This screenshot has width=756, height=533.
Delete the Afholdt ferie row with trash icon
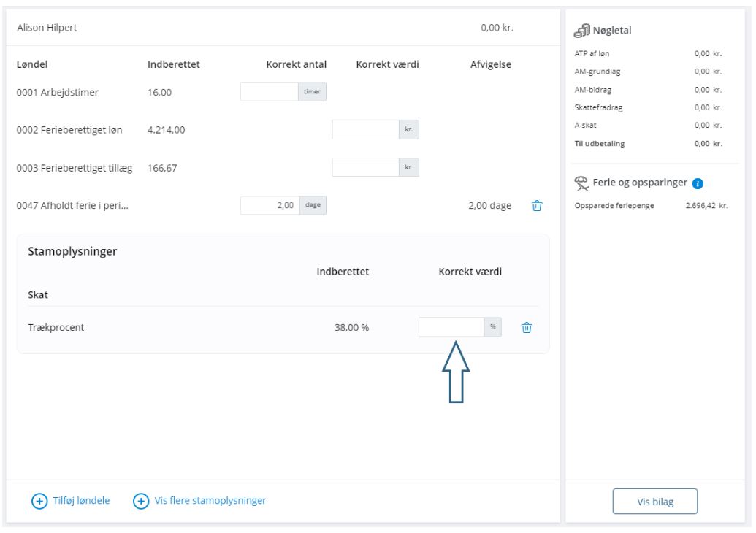pos(537,206)
